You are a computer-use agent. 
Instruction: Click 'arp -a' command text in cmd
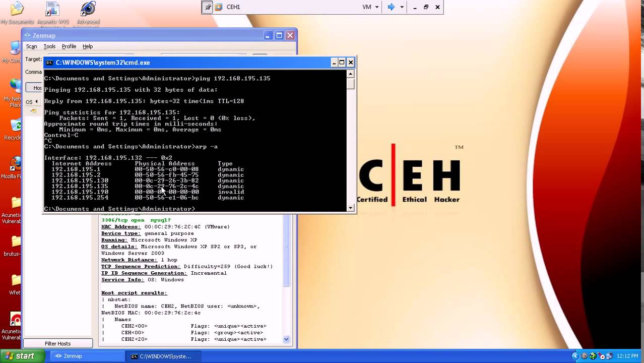[206, 147]
